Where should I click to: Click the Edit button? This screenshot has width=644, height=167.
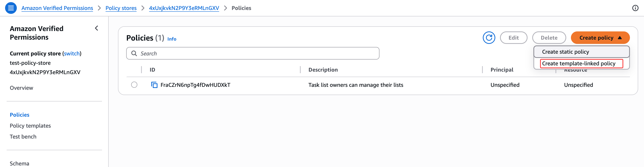pyautogui.click(x=513, y=38)
